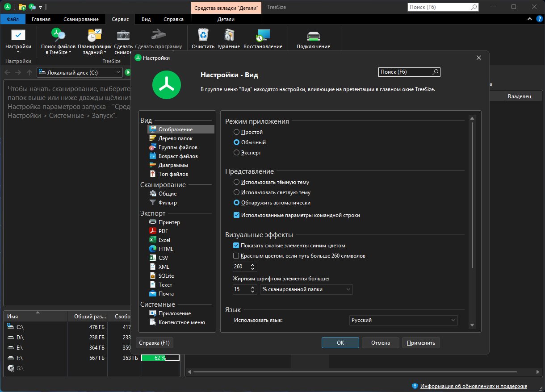Click the Восстановление ribbon icon
Image resolution: width=545 pixels, height=392 pixels.
tap(263, 36)
